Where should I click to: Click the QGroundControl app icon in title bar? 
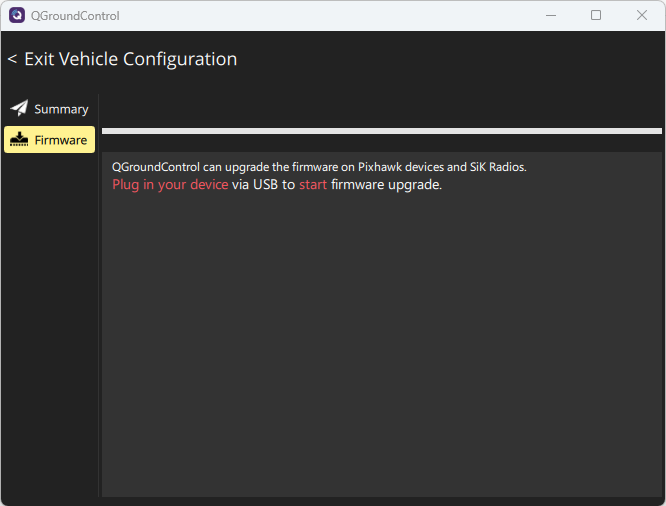(17, 15)
